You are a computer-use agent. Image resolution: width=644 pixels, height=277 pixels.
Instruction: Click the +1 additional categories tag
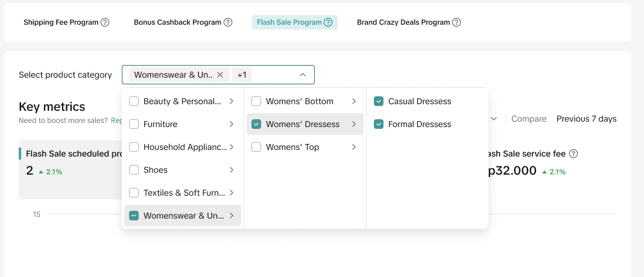(x=242, y=75)
